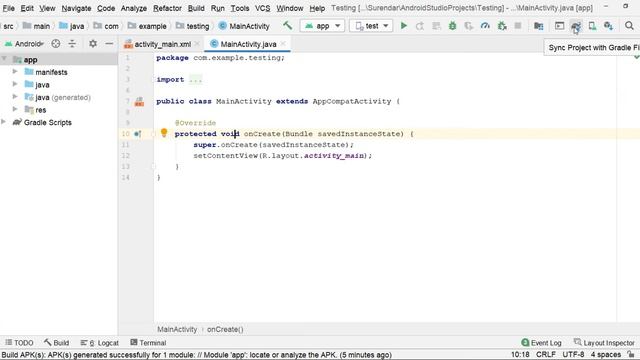This screenshot has height=360, width=640.
Task: Open the Build menu
Action: click(196, 8)
